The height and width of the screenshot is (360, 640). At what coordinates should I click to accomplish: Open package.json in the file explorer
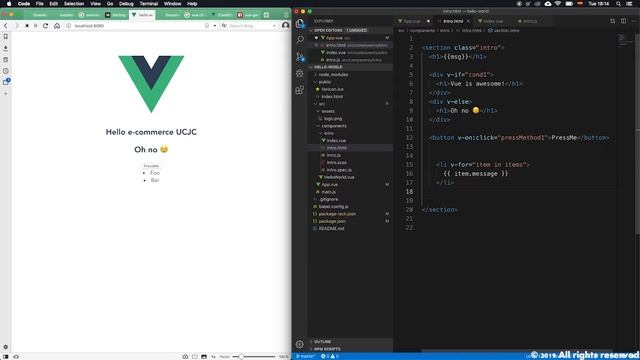(332, 221)
